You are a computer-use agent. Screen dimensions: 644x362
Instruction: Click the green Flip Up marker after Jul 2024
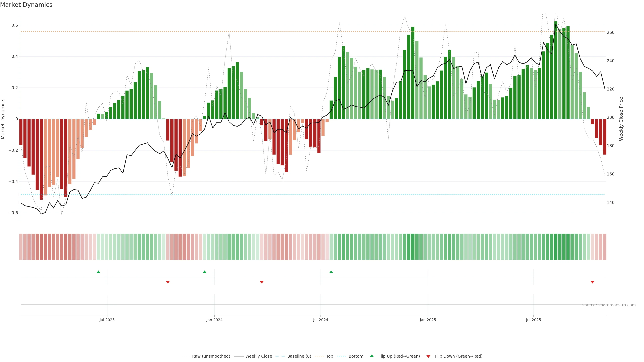(x=331, y=272)
